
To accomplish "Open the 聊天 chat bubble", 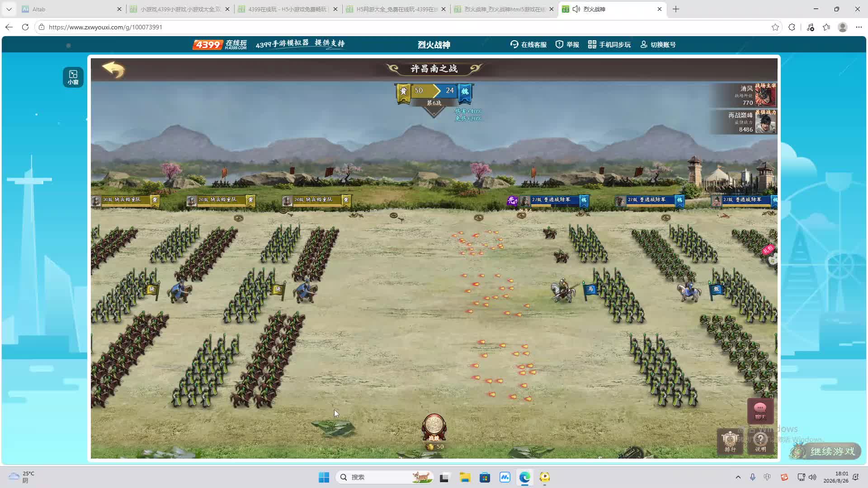I will (760, 410).
